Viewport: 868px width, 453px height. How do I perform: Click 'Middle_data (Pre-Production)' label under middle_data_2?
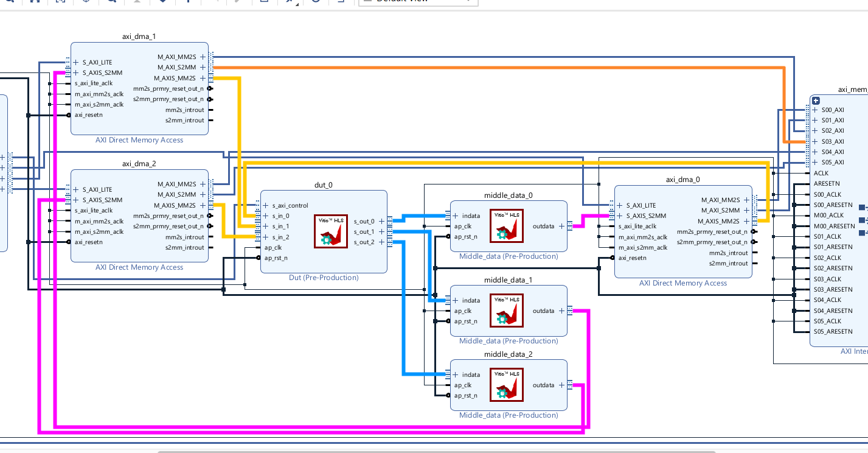click(x=509, y=415)
